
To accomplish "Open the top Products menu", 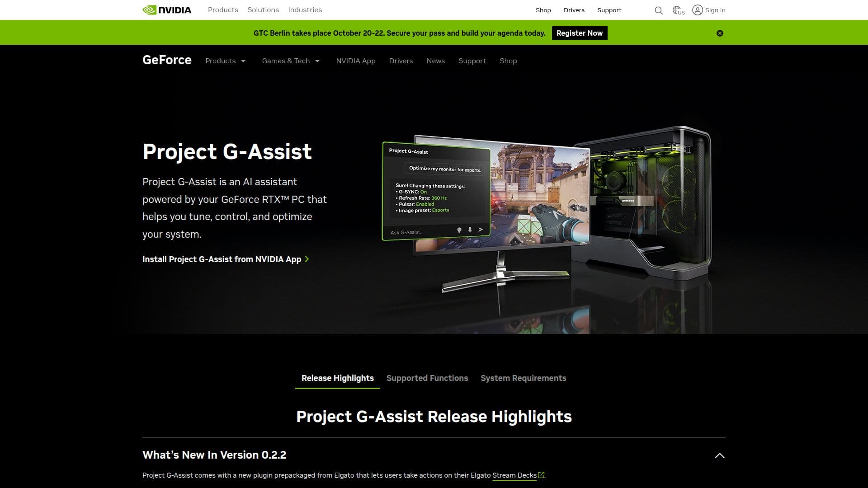I will pyautogui.click(x=223, y=10).
